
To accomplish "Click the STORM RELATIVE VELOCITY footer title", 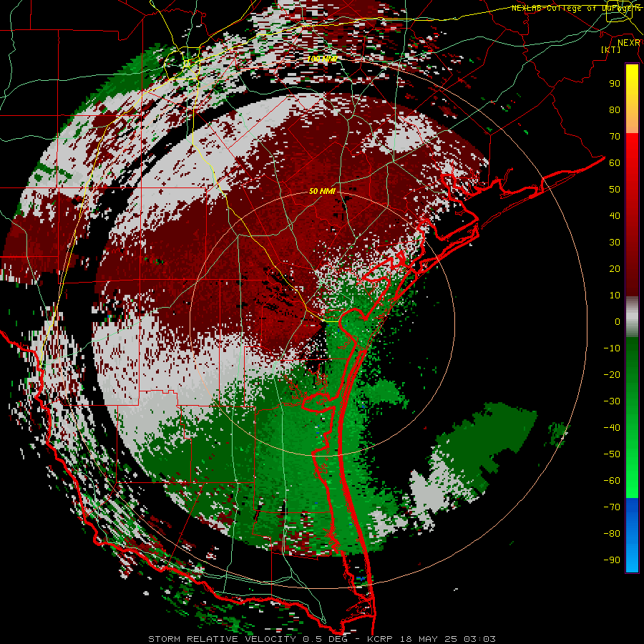I will 223,639.
